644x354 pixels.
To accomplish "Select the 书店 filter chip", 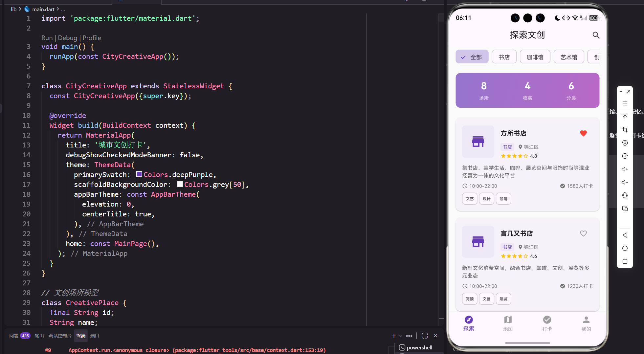I will [504, 57].
